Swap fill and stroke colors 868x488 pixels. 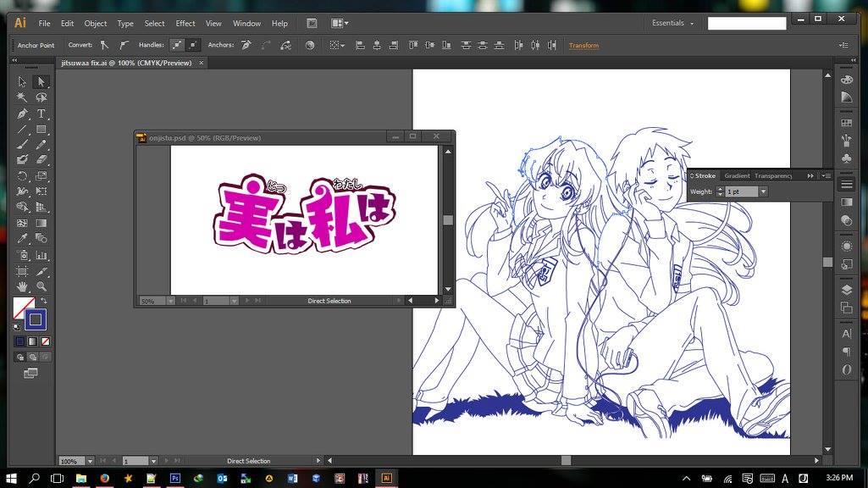coord(43,301)
